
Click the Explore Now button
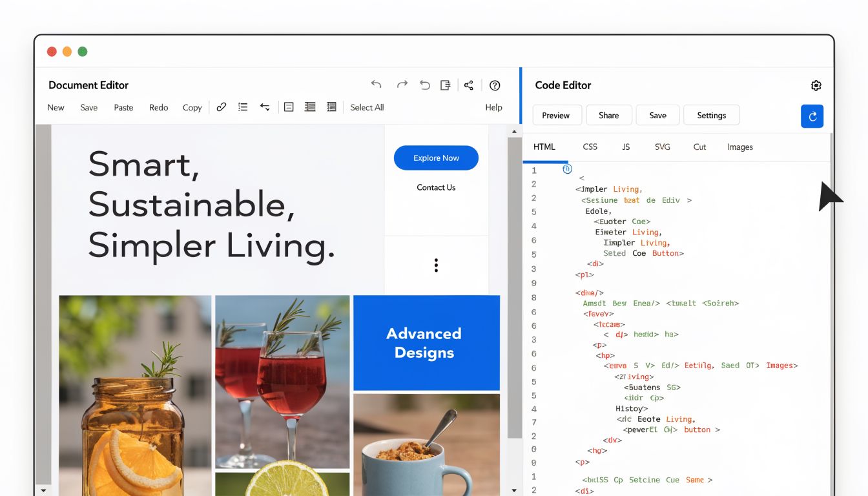436,158
